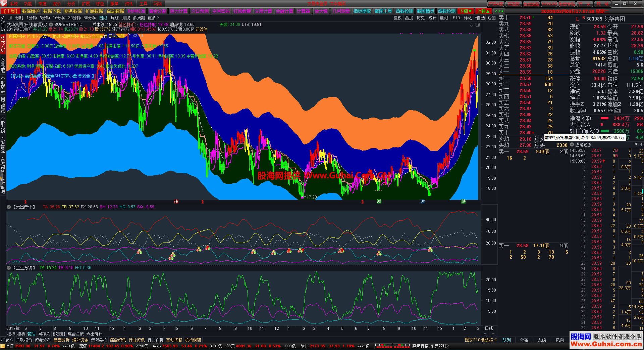The width and height of the screenshot is (644, 350).
Task: Open the 计算器 tool
Action: pos(303,11)
